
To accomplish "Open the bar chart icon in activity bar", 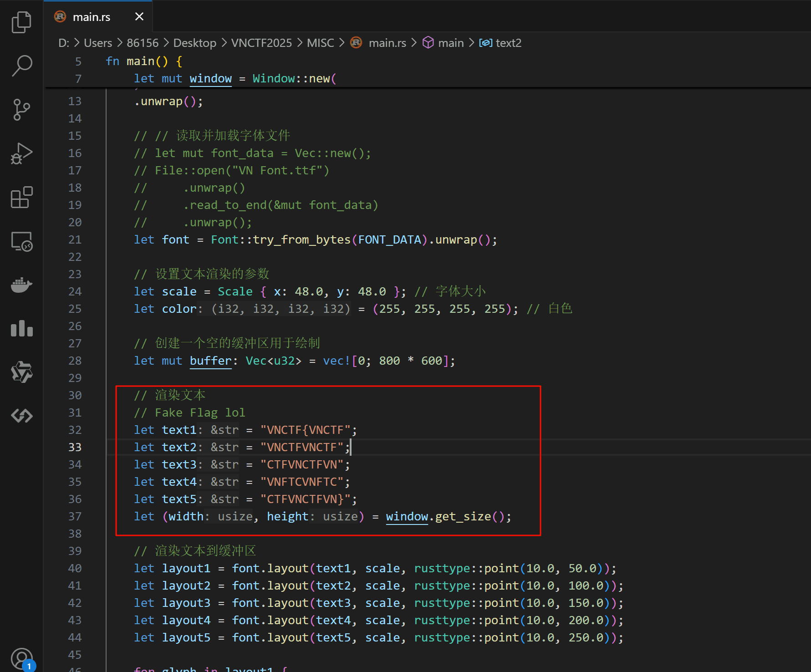I will 21,328.
